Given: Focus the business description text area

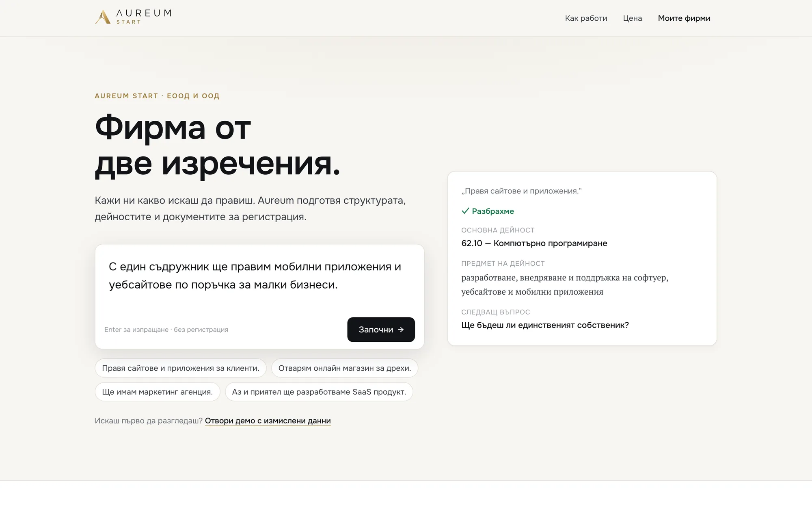Looking at the screenshot, I should (x=259, y=280).
